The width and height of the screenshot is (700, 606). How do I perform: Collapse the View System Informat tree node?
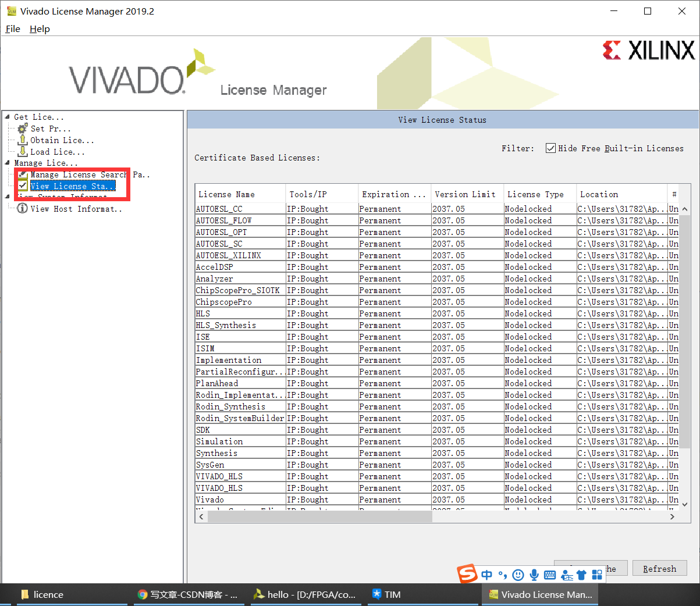[8, 197]
